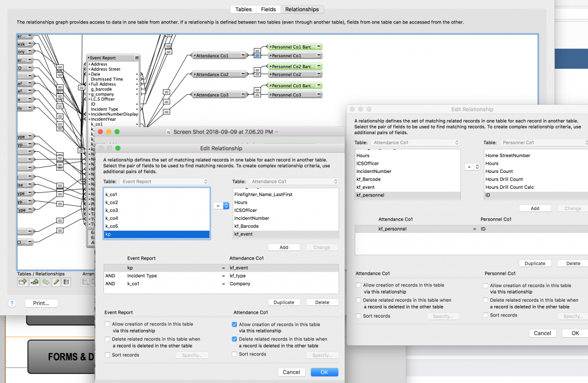Viewport: 588px width, 383px height.
Task: Switch to the Tables tab
Action: pos(243,9)
